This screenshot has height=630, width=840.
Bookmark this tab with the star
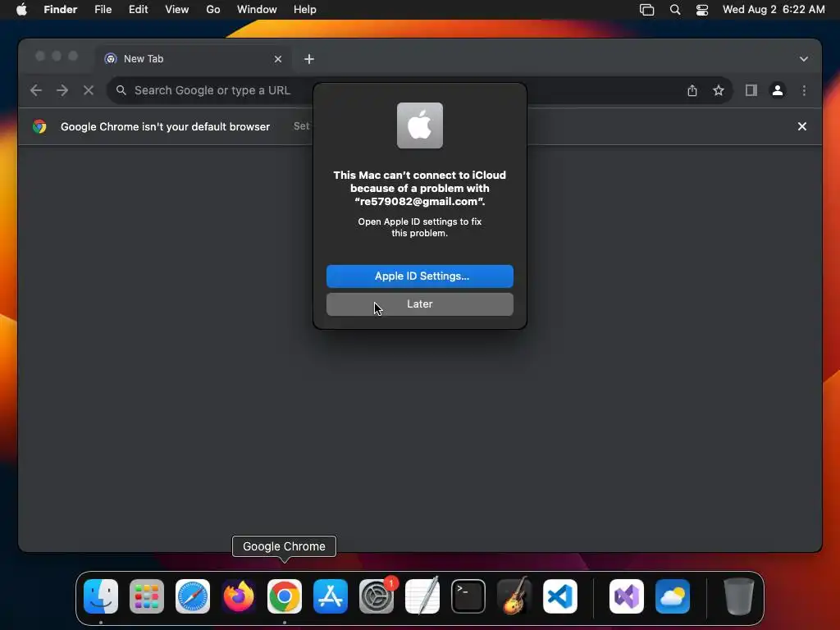(719, 90)
